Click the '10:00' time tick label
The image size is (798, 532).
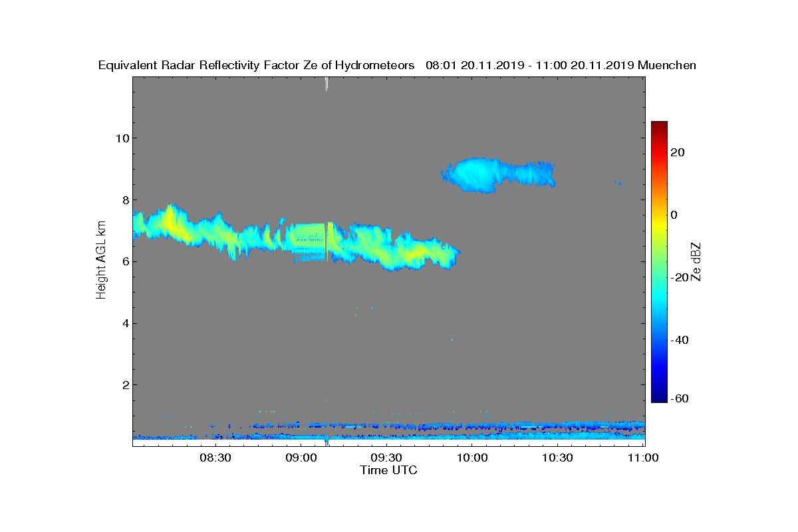[x=472, y=458]
